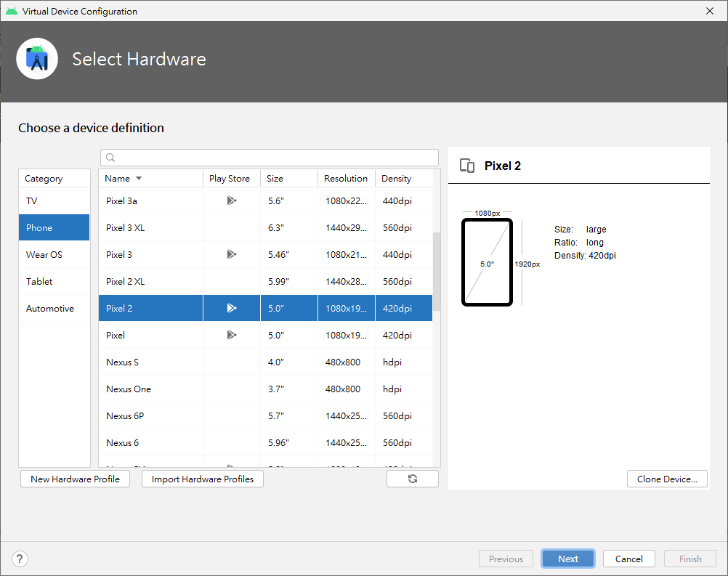Click the refresh icon button below the device table

(x=412, y=479)
